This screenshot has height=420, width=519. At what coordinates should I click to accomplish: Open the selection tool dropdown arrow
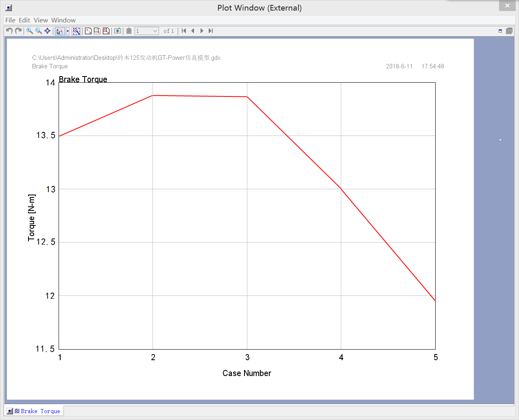(68, 31)
